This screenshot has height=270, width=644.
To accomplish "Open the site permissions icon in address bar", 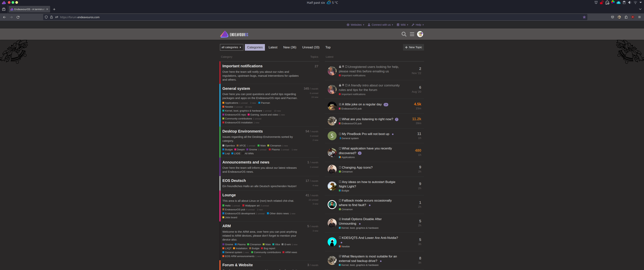I will 57,17.
